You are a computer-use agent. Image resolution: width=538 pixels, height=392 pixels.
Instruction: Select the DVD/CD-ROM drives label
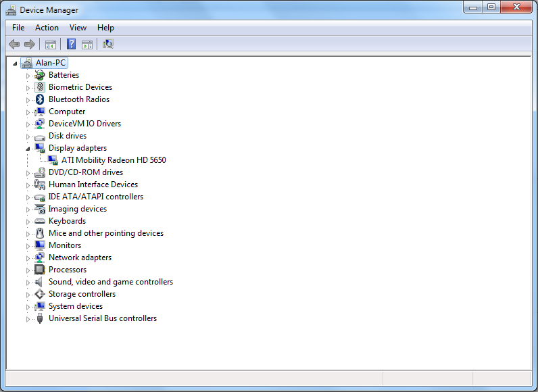[86, 172]
